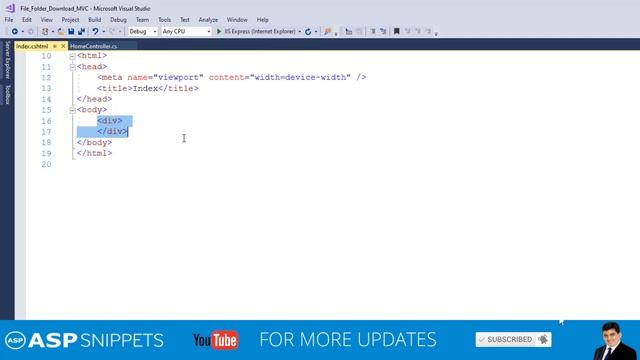The height and width of the screenshot is (360, 640).
Task: Collapse the body tag region
Action: click(72, 110)
